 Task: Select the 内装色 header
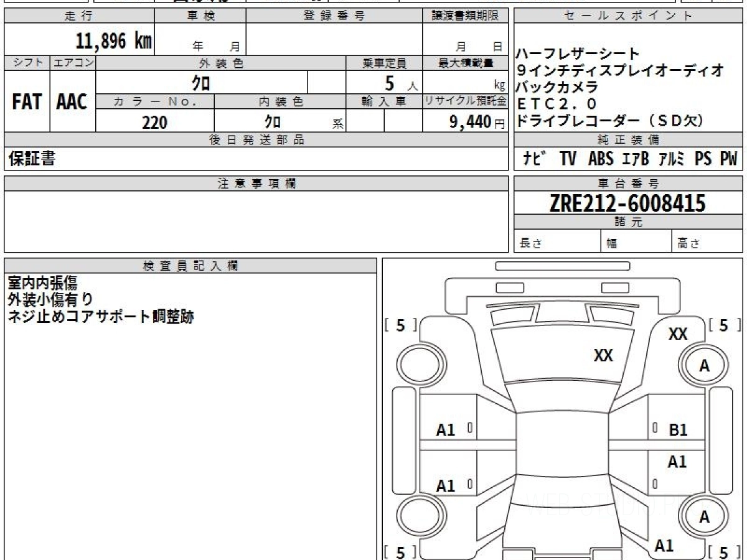pos(280,101)
